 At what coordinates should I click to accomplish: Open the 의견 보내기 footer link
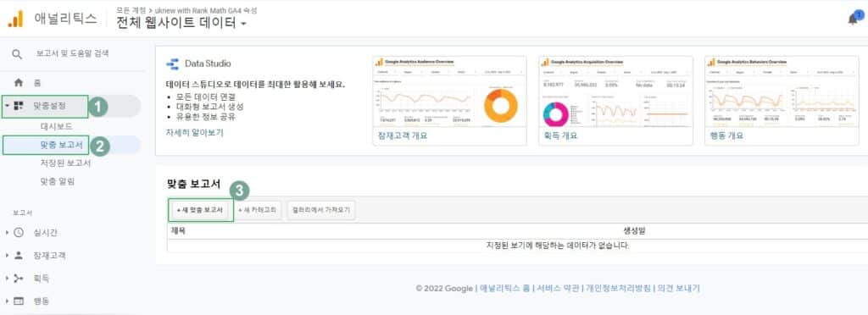679,289
